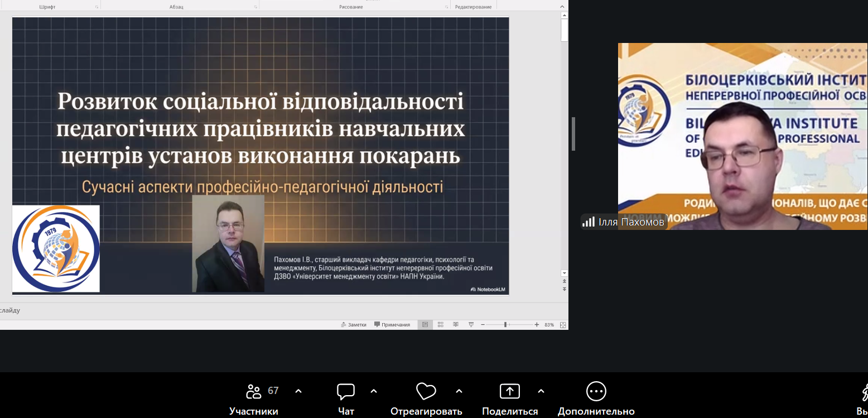The height and width of the screenshot is (418, 868).
Task: Expand arrow next to Participants
Action: coord(298,391)
